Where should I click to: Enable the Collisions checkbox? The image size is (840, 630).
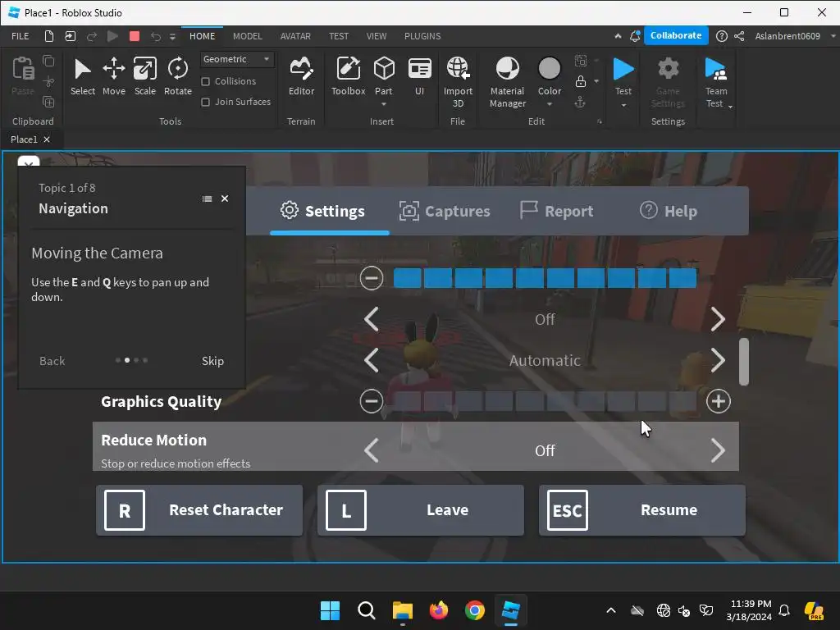pyautogui.click(x=205, y=81)
